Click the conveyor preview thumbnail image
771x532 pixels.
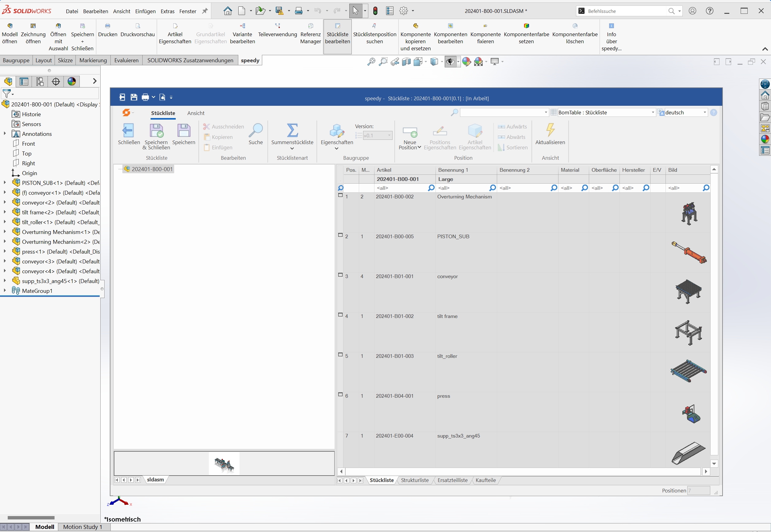coord(688,291)
